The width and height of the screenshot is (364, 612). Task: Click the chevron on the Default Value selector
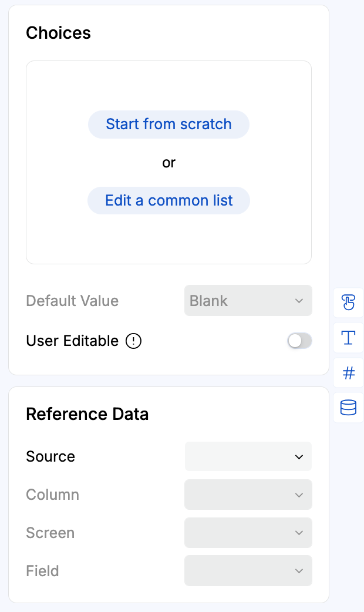(x=299, y=301)
